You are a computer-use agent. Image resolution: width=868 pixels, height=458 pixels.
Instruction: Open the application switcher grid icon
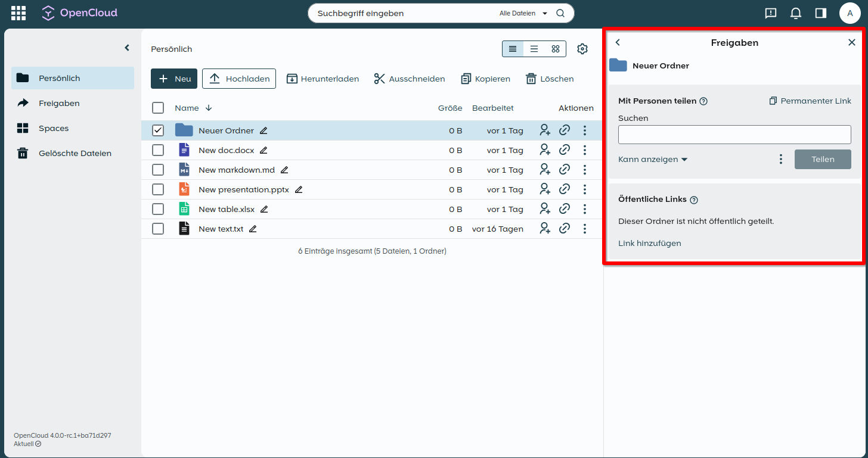(18, 13)
